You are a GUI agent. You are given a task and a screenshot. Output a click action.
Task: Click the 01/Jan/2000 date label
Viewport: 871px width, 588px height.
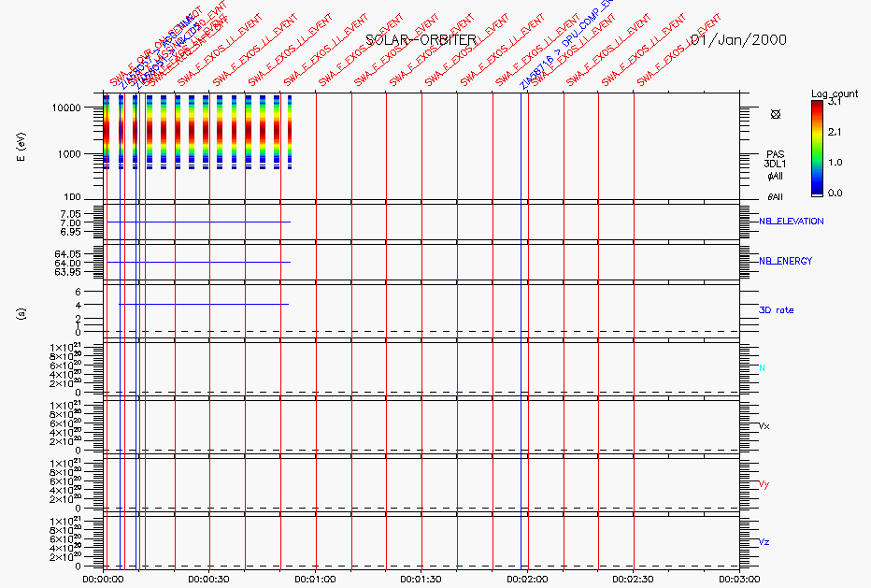[738, 39]
